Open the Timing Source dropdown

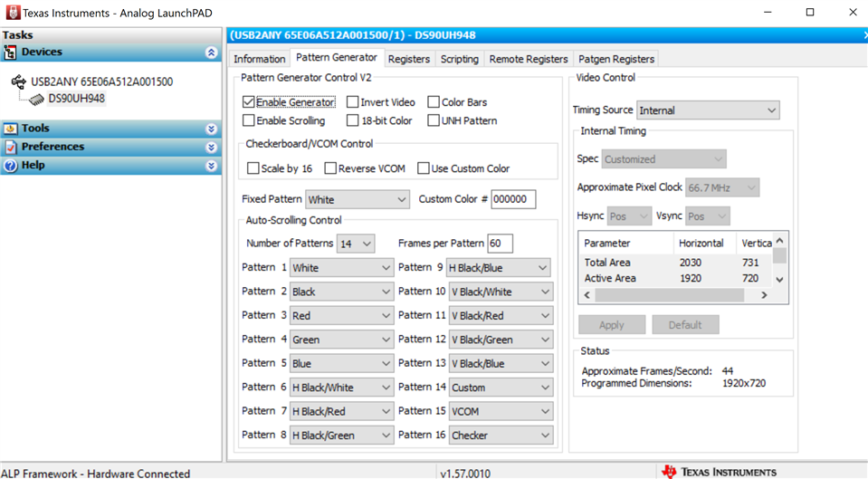[708, 110]
